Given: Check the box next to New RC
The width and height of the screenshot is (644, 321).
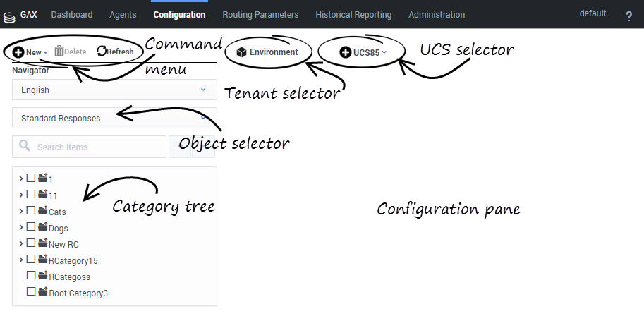Looking at the screenshot, I should tap(31, 243).
